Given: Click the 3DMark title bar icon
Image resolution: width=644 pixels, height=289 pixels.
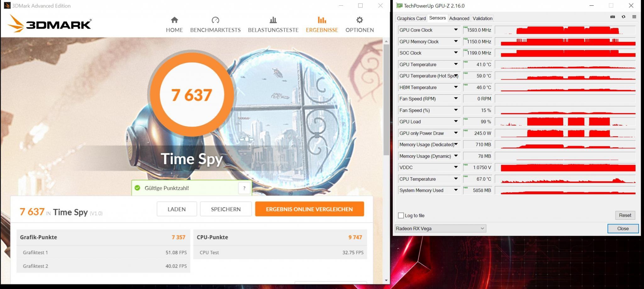Looking at the screenshot, I should (x=7, y=6).
